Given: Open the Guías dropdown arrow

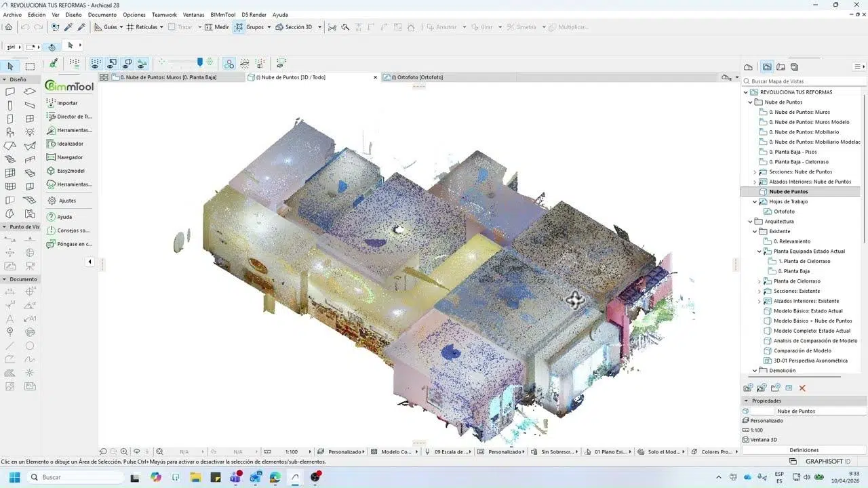Looking at the screenshot, I should (122, 27).
